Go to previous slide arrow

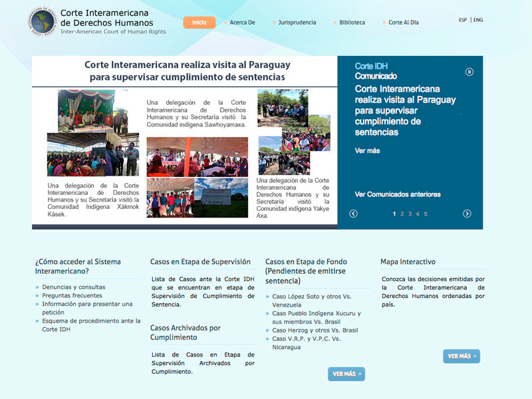pyautogui.click(x=354, y=213)
